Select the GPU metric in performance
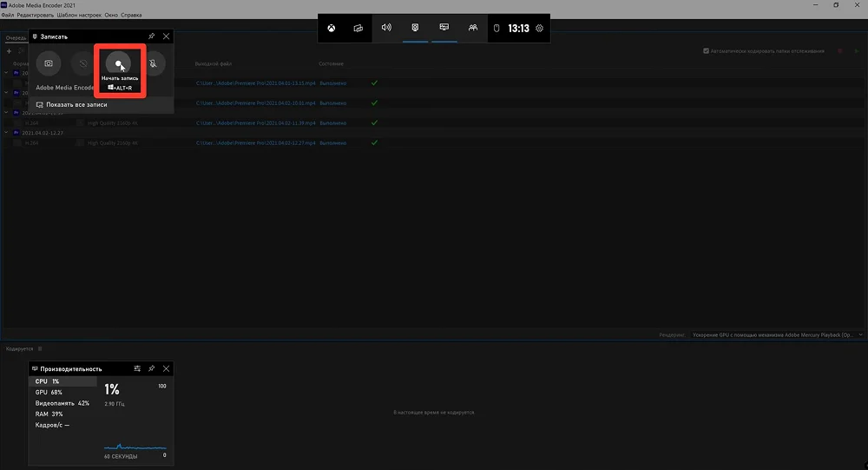This screenshot has height=470, width=868. tap(49, 393)
